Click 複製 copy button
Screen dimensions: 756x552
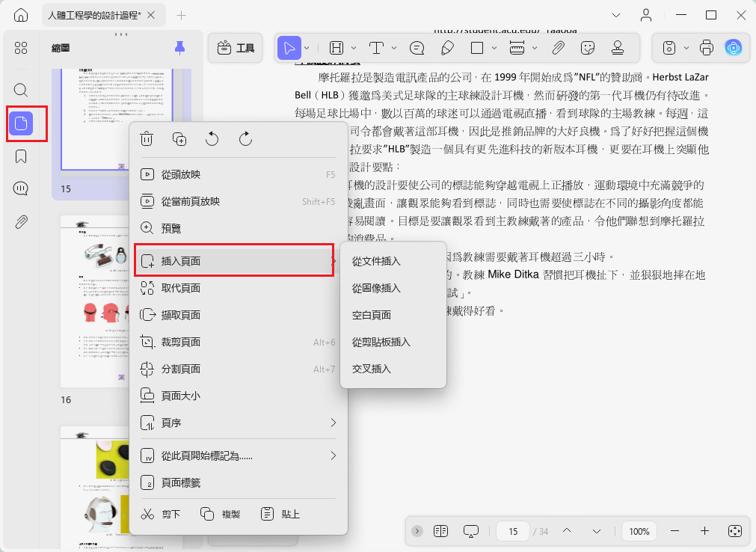click(x=221, y=514)
